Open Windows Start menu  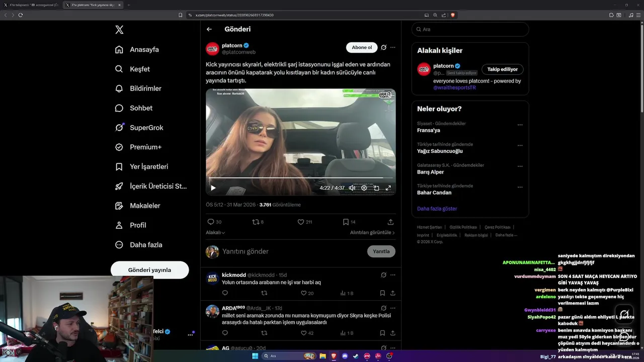[255, 356]
